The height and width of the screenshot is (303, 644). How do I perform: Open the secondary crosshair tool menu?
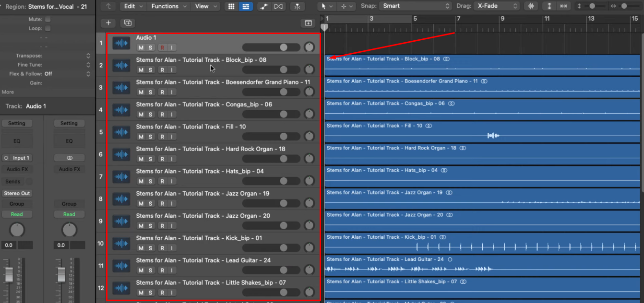click(346, 6)
